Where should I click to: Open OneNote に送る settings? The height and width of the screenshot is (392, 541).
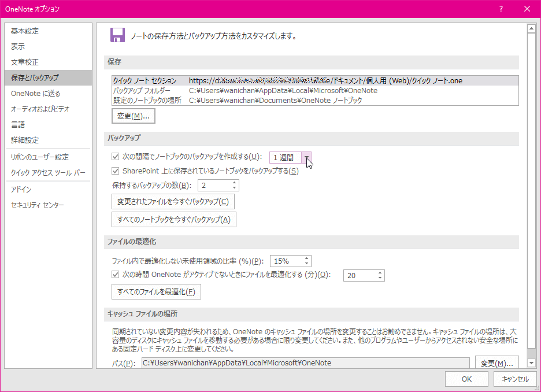tap(49, 94)
